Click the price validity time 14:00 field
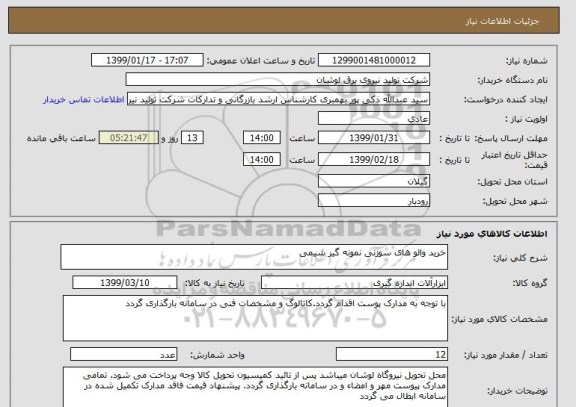 (x=262, y=159)
